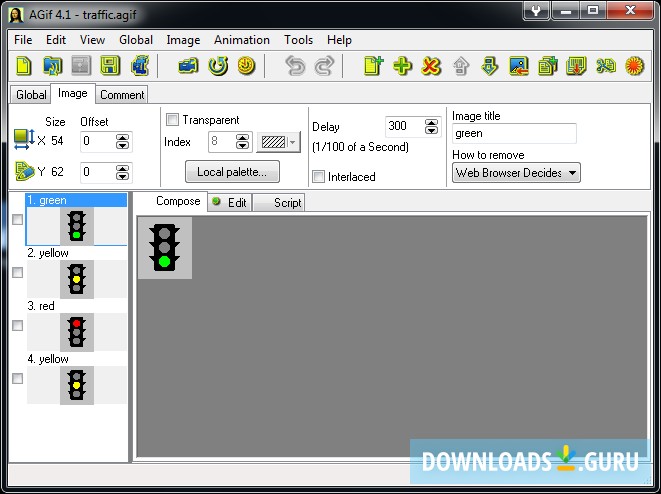Undo the last action
Screen dimensions: 661x494
tap(295, 66)
